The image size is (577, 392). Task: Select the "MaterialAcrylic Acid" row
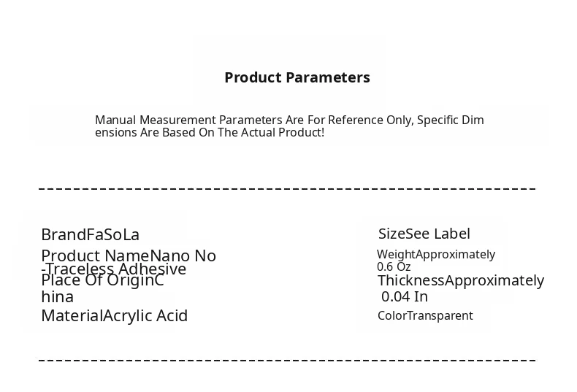(x=114, y=316)
